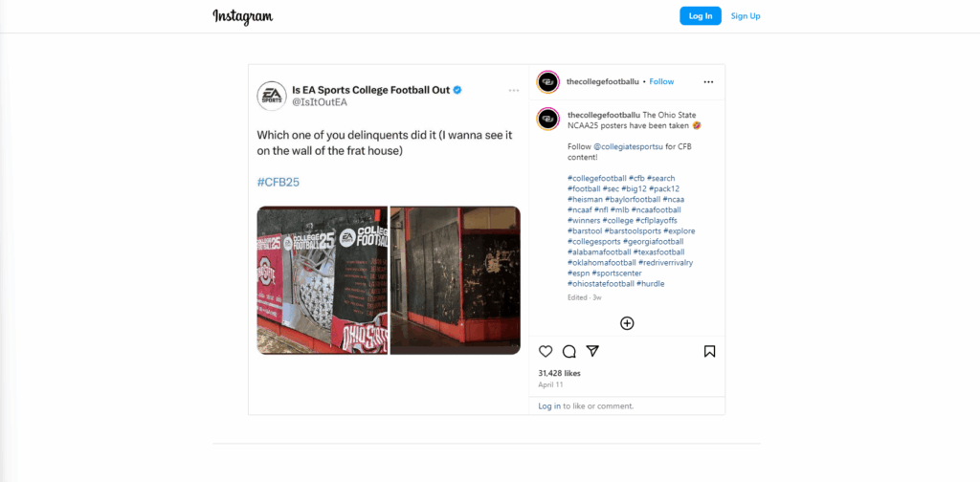This screenshot has width=980, height=482.
Task: Click the Log In button
Action: pyautogui.click(x=700, y=16)
